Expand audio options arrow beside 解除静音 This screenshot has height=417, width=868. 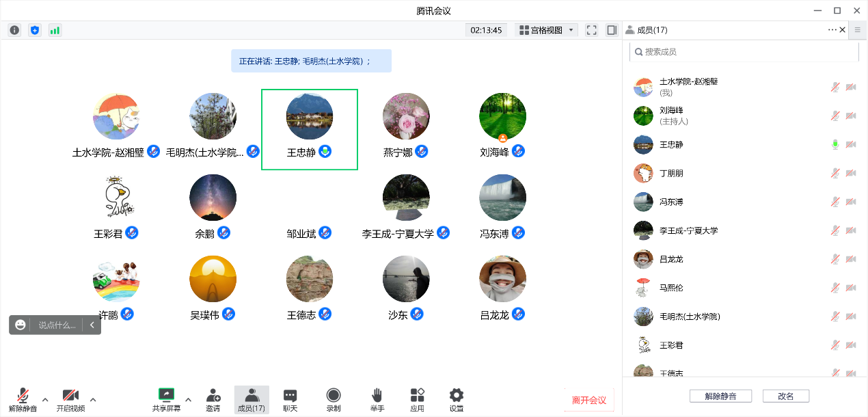[x=45, y=399]
